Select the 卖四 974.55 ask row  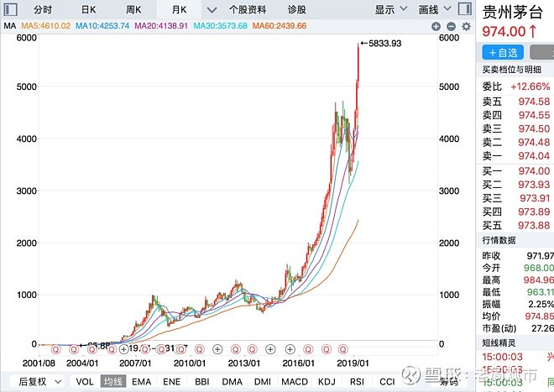(x=516, y=115)
